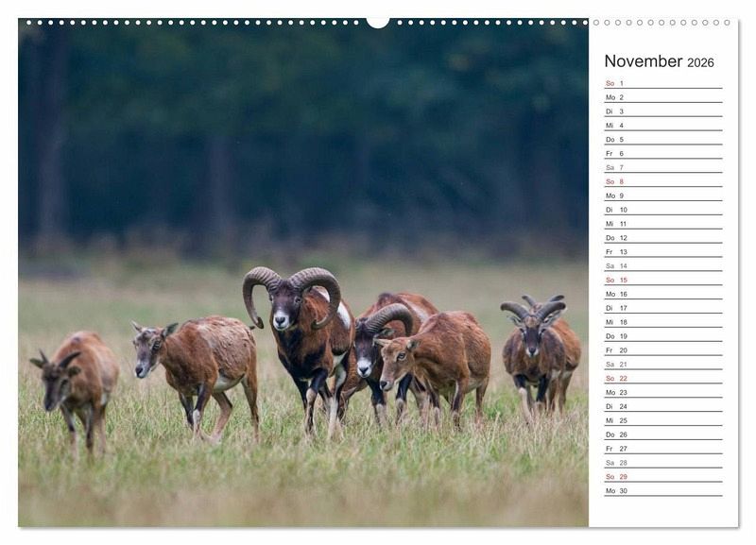Click the November month heading

click(x=644, y=61)
